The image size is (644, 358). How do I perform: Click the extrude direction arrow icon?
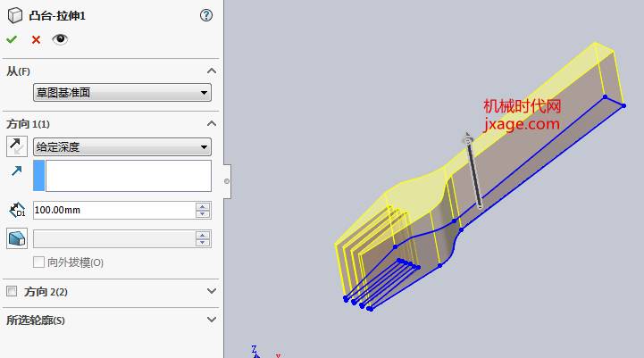[16, 171]
